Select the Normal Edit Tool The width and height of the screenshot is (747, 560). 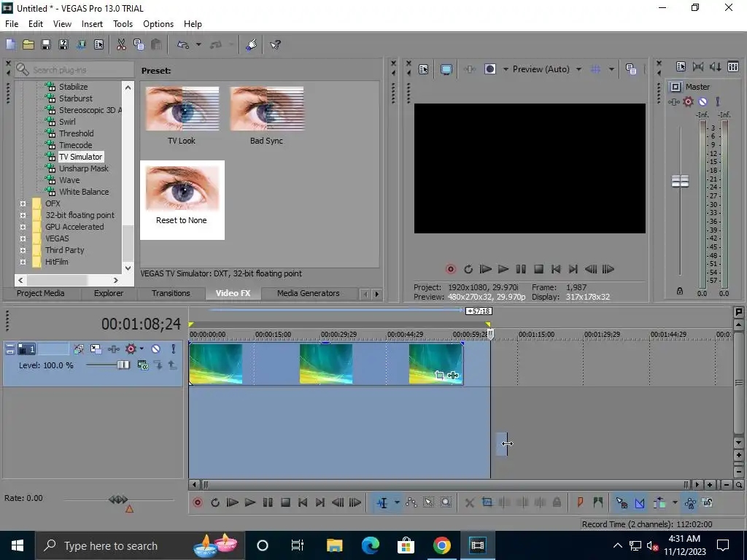382,503
